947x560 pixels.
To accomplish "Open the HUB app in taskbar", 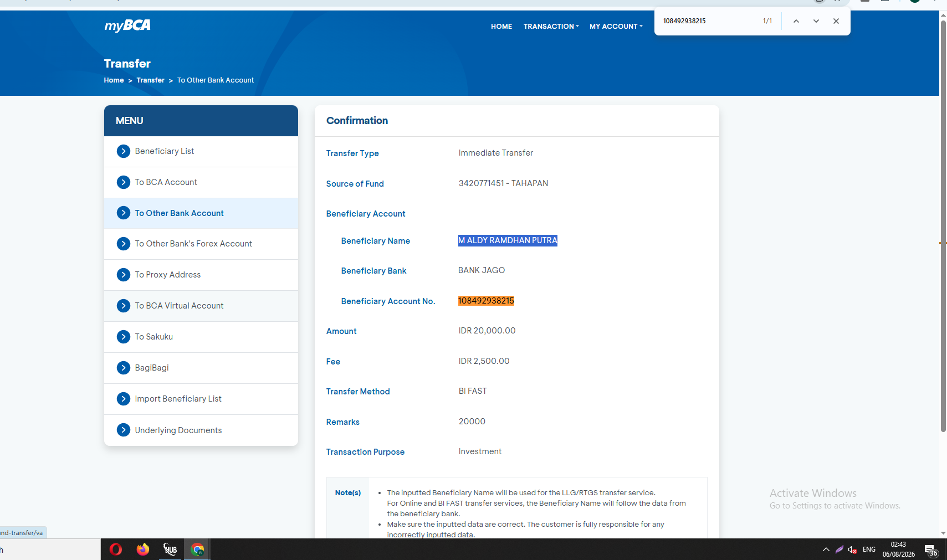I will pyautogui.click(x=170, y=549).
